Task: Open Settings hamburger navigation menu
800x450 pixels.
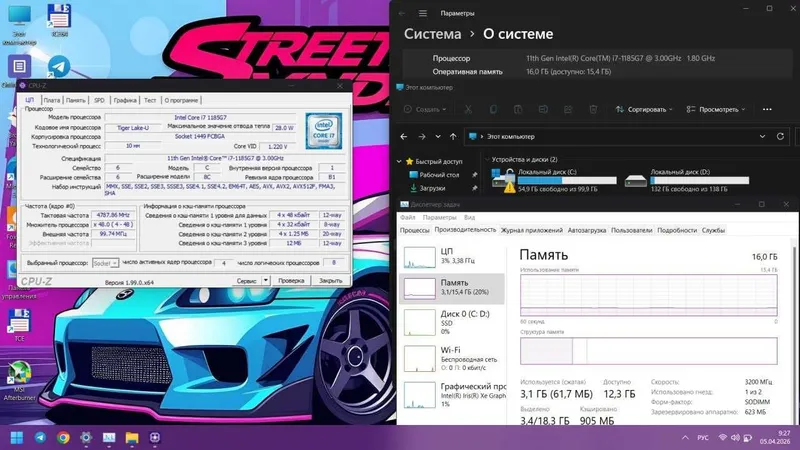Action: click(422, 13)
